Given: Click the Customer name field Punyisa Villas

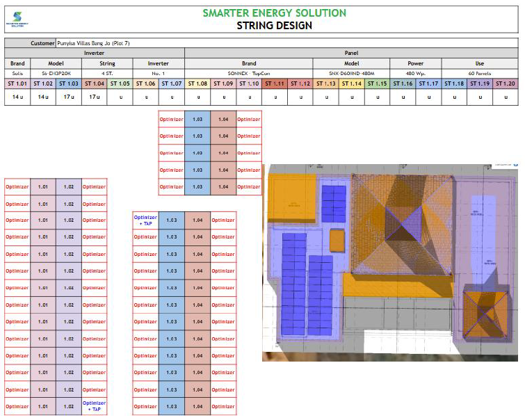Looking at the screenshot, I should click(x=287, y=43).
